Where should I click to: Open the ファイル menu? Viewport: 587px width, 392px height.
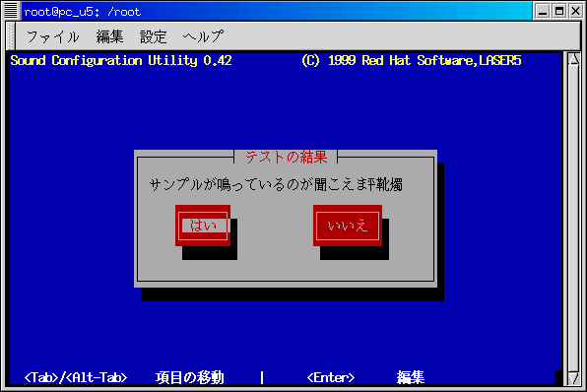click(x=53, y=36)
